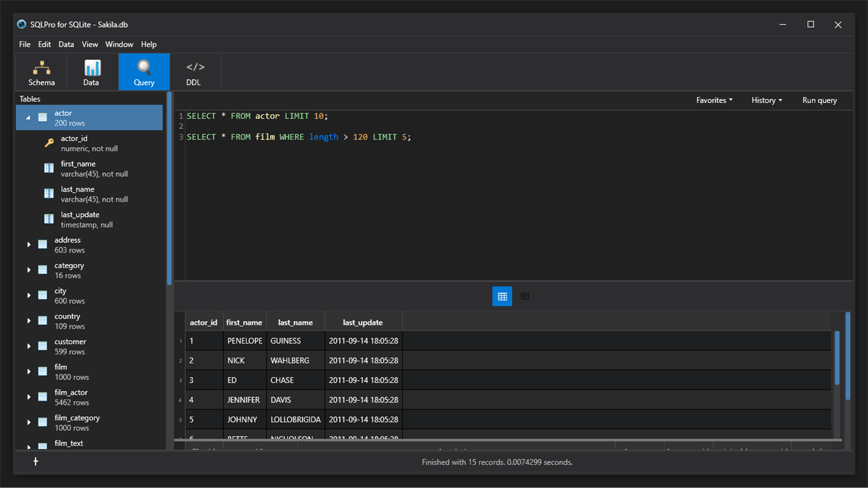Screen dimensions: 868x488
Task: Click the last_name column icon
Action: pos(49,193)
